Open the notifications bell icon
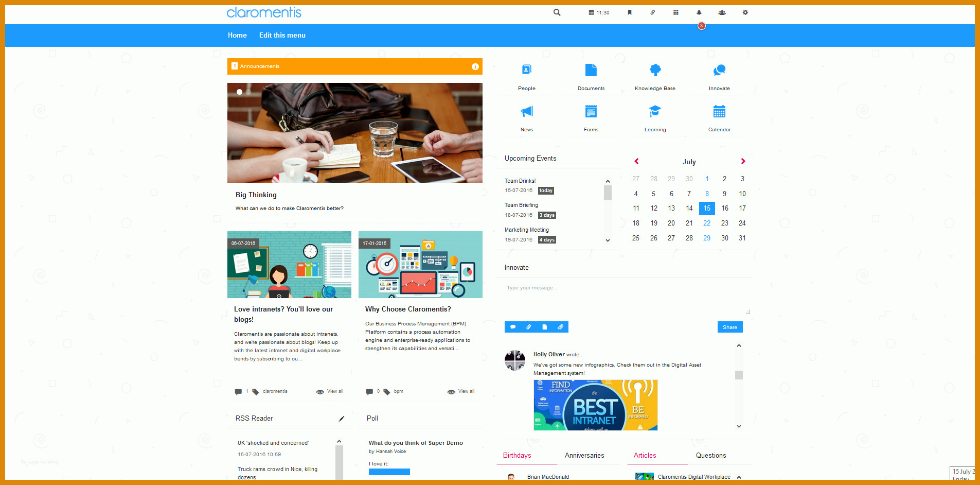Screen dimensions: 980x485 coord(699,12)
